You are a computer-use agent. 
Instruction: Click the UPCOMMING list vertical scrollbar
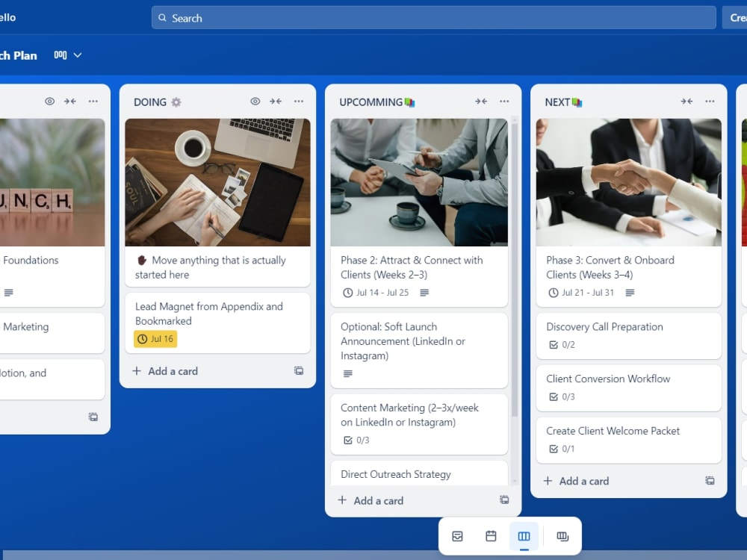515,269
